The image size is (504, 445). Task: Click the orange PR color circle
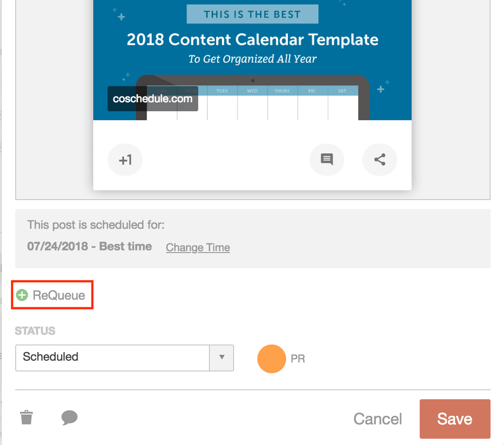(x=272, y=359)
